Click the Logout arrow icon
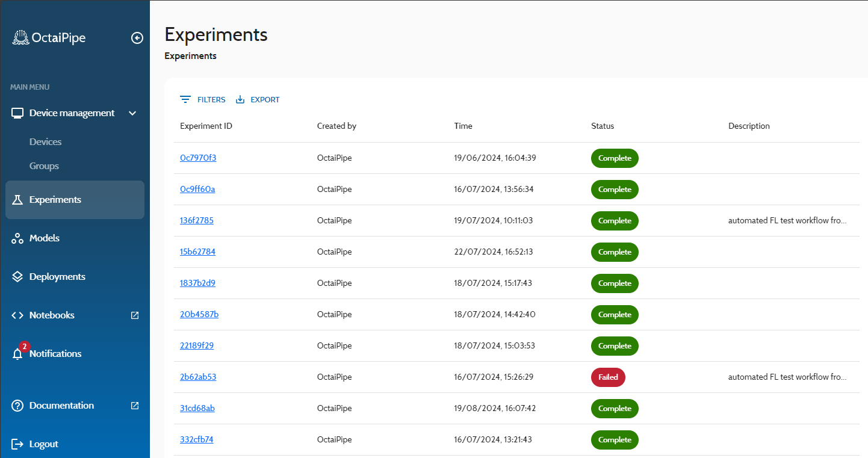The height and width of the screenshot is (458, 868). pyautogui.click(x=17, y=444)
